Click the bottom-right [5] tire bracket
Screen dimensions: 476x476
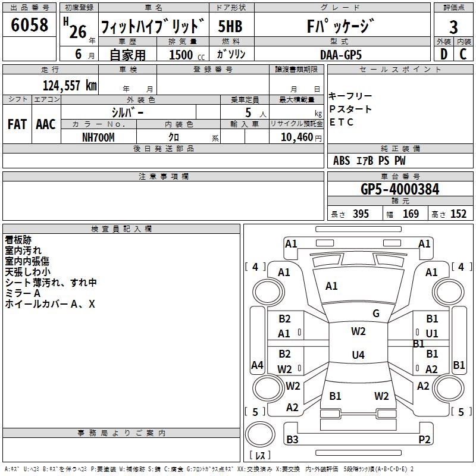pyautogui.click(x=461, y=411)
